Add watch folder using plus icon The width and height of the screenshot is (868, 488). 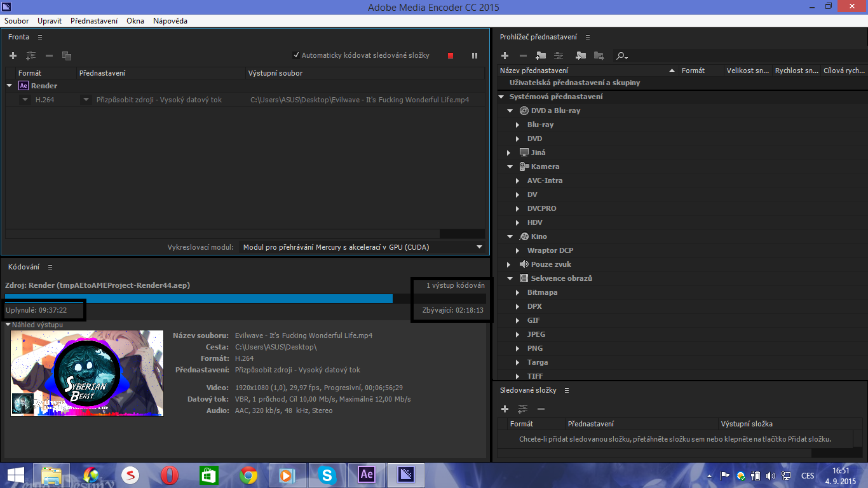[505, 409]
